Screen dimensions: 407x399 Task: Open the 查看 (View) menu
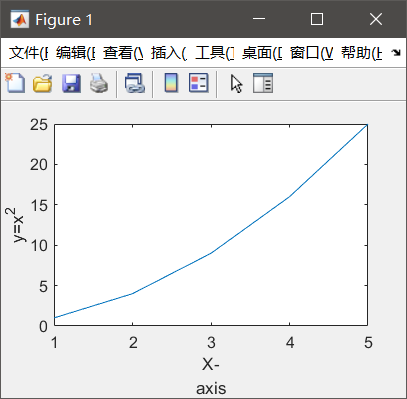[123, 53]
